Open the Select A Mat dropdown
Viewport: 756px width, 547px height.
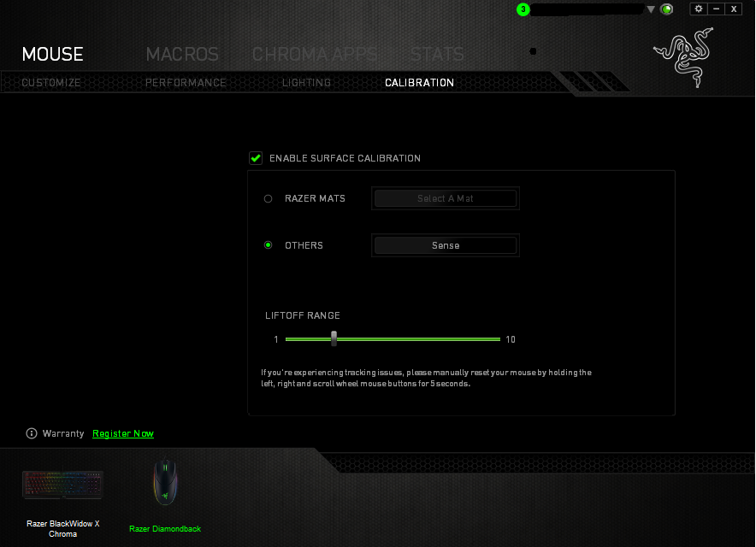coord(446,198)
